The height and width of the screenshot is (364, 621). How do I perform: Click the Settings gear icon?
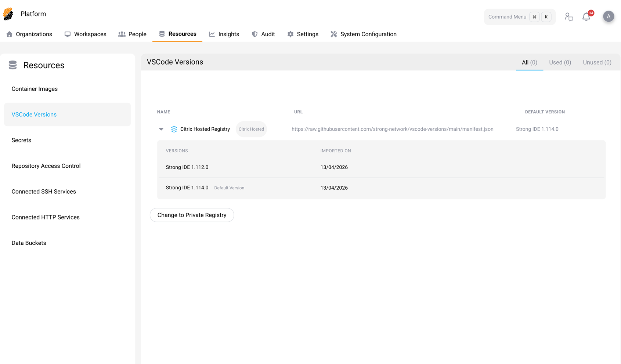tap(290, 34)
